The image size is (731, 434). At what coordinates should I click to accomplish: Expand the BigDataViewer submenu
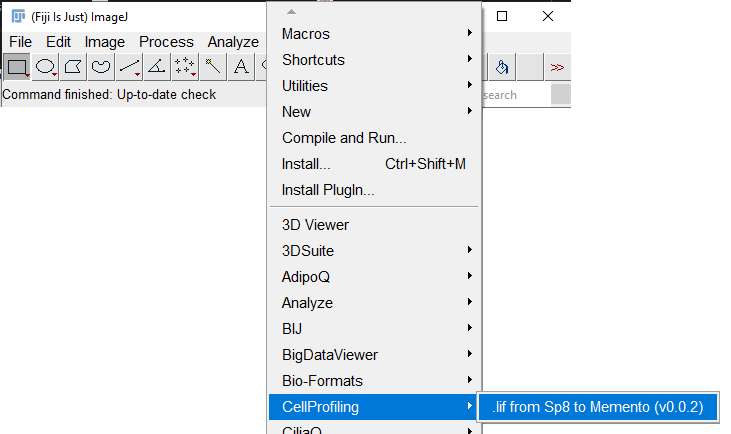(375, 355)
